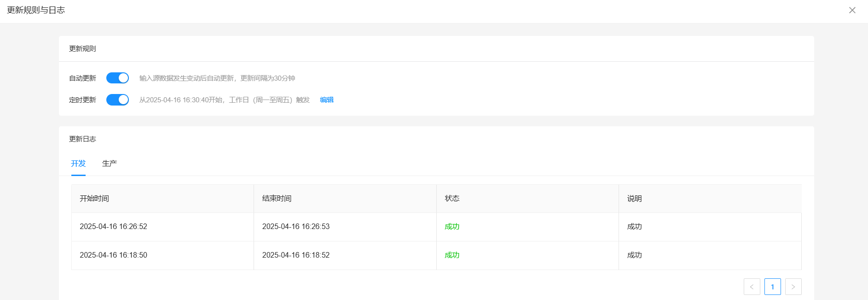Screen dimensions: 868x300
Task: Select end time 2025-04-16 16:26:53 cell
Action: click(x=296, y=227)
